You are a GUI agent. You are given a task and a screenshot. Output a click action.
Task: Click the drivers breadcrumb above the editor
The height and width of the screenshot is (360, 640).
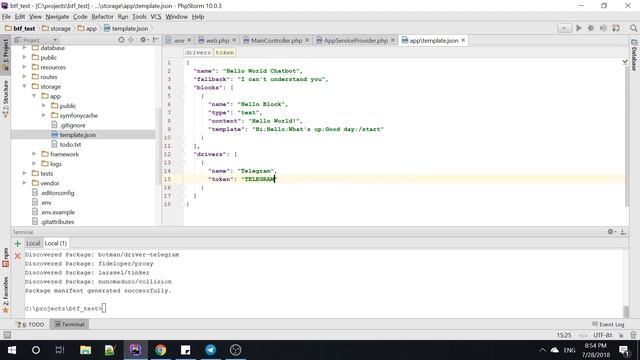[198, 53]
